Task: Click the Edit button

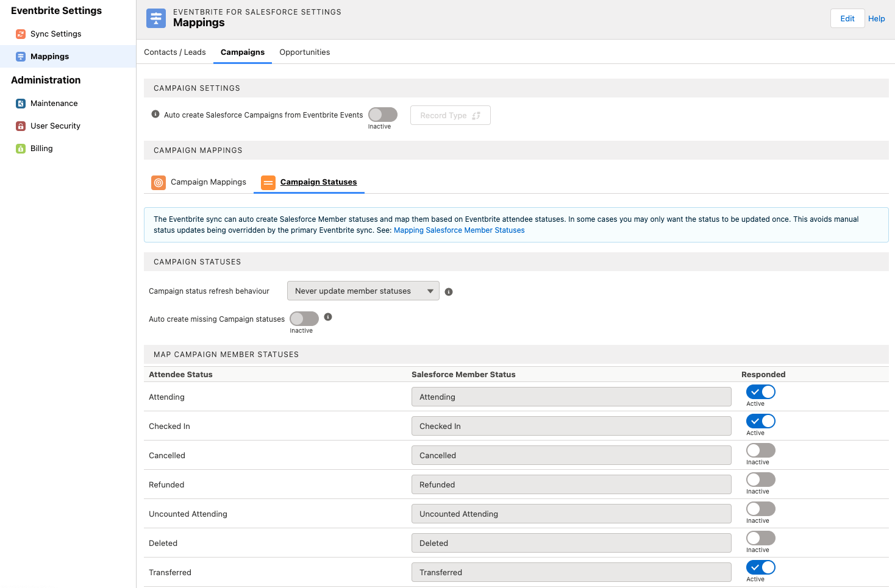Action: (x=847, y=18)
